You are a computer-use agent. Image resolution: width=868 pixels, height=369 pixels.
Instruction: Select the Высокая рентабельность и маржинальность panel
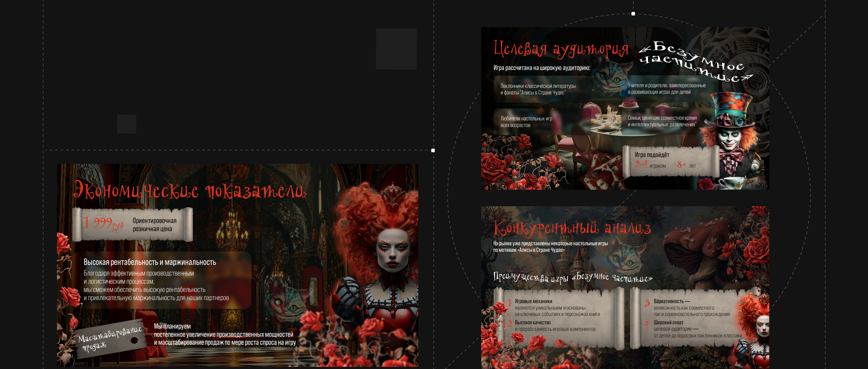(x=162, y=280)
